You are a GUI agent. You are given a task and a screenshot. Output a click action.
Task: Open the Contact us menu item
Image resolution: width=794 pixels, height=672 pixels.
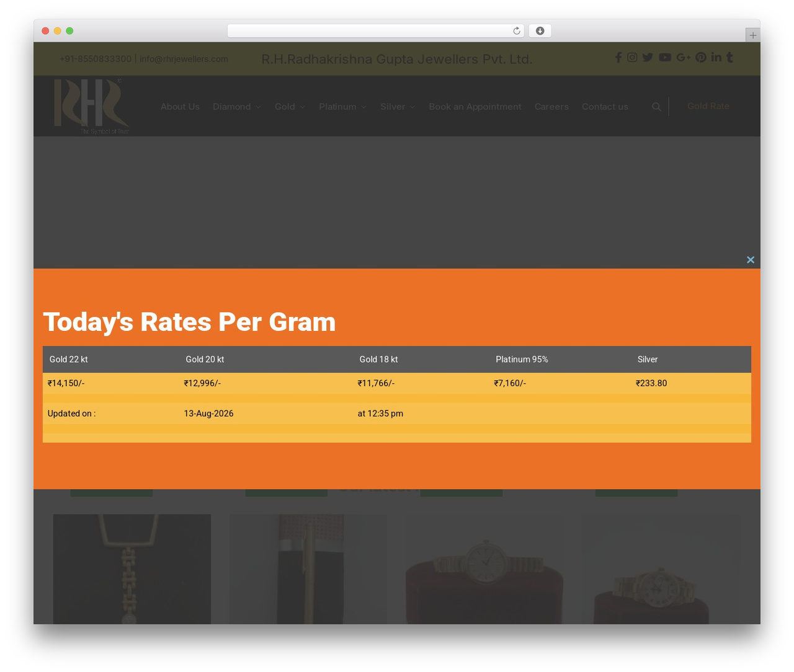pyautogui.click(x=605, y=107)
